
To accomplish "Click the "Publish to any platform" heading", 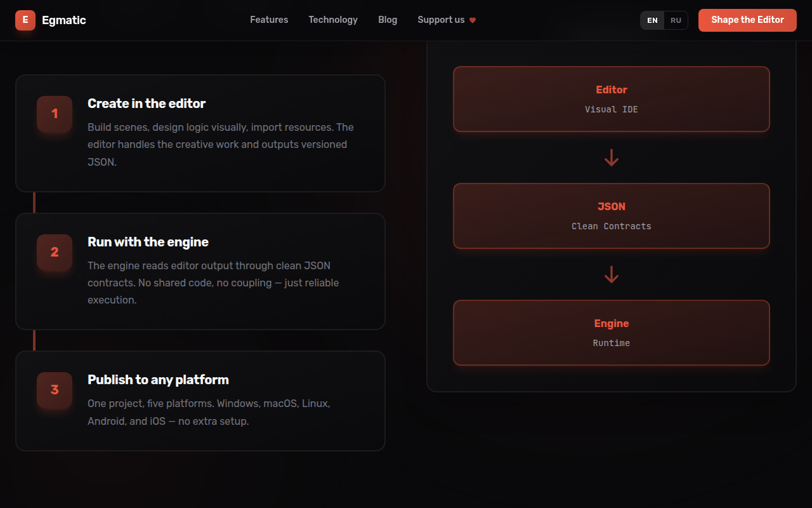I will [x=158, y=380].
